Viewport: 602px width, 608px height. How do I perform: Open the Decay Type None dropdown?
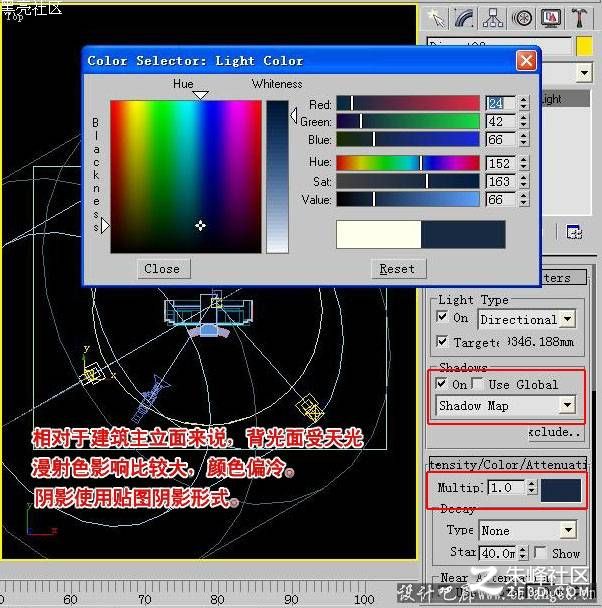(x=528, y=530)
